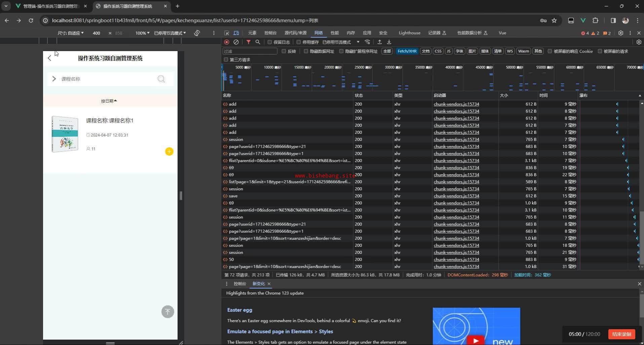Toggle the network filter funnel icon
The image size is (644, 345).
(x=248, y=42)
